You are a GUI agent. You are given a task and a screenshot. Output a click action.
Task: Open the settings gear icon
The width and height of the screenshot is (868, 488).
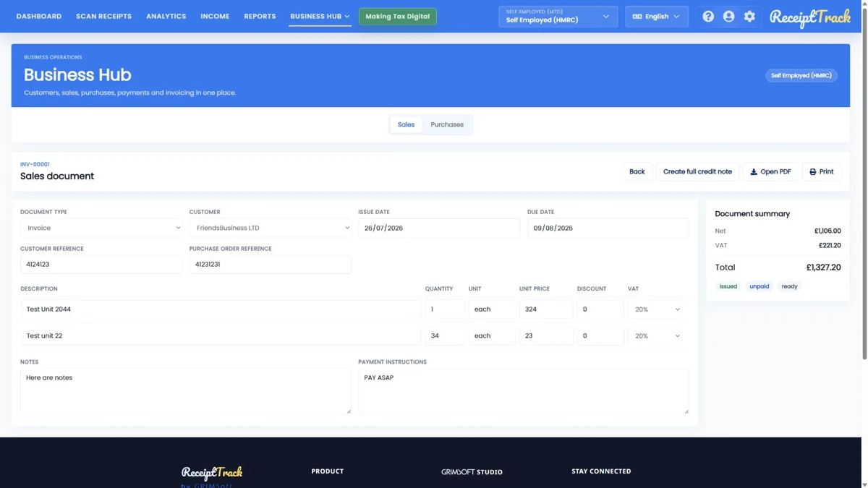[749, 16]
